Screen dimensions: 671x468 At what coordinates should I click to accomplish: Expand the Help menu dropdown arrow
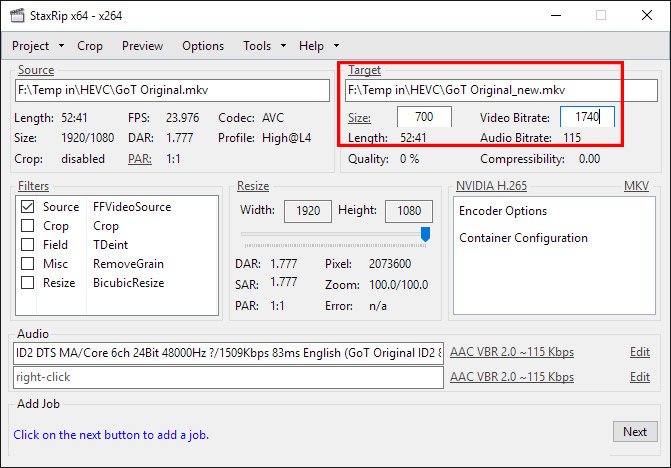pos(336,46)
